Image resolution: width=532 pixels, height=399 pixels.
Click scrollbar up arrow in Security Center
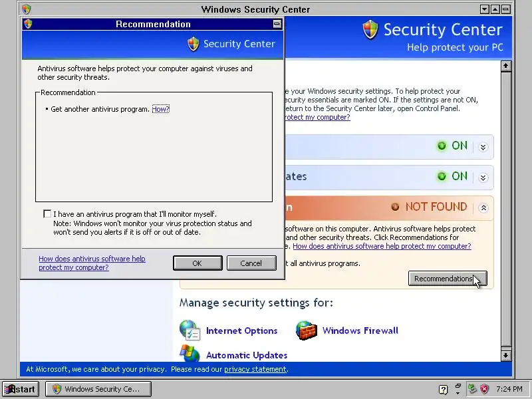[x=506, y=66]
